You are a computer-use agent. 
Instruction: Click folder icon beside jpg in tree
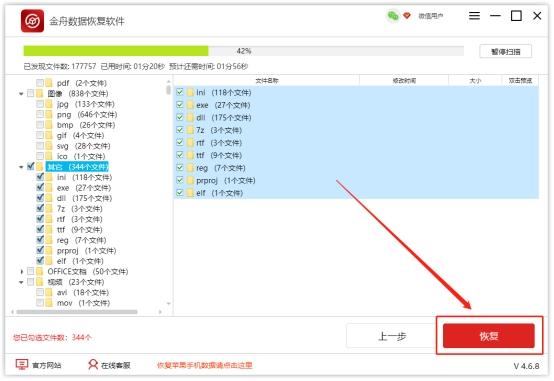coord(49,104)
